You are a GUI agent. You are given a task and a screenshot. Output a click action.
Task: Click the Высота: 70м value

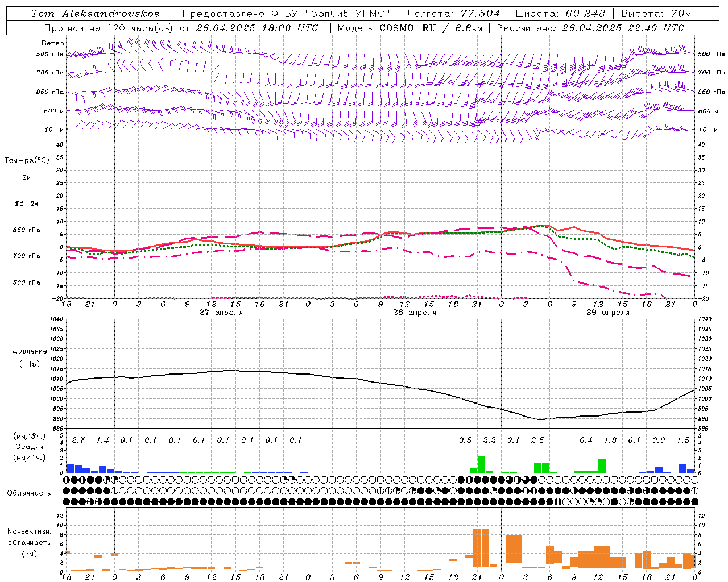tap(656, 14)
